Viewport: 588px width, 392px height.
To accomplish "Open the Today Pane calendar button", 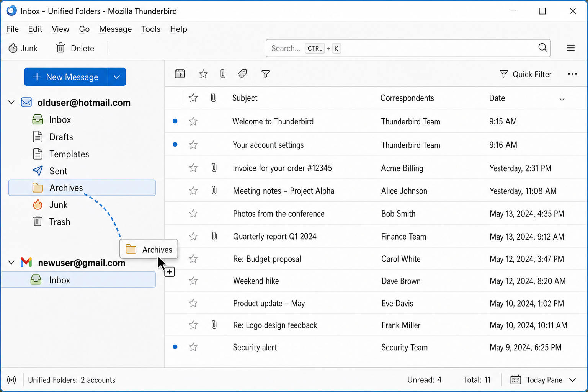I will point(536,380).
